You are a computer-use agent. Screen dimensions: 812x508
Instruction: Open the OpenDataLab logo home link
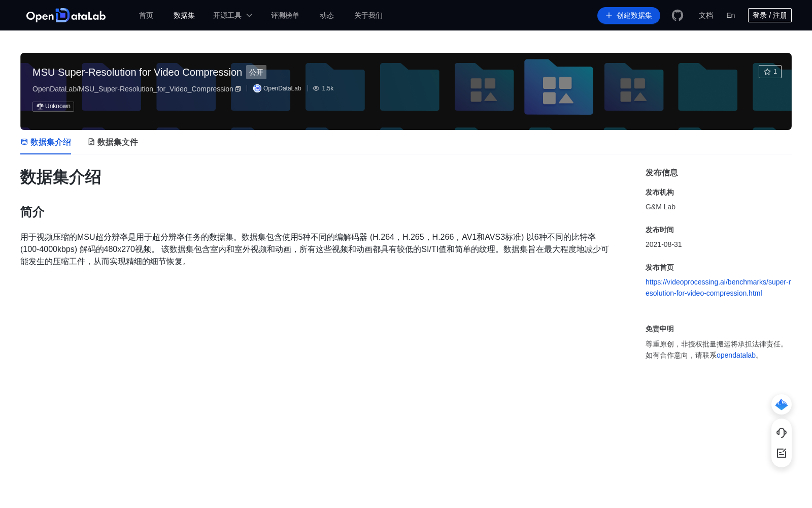[x=66, y=15]
